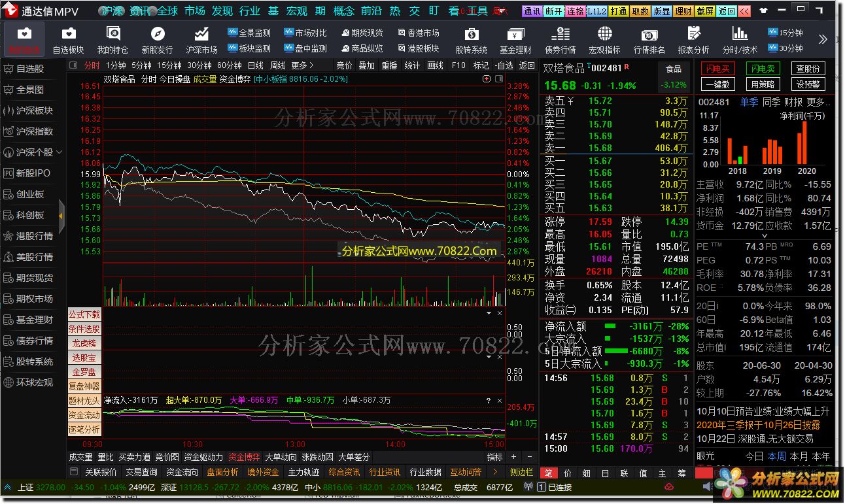Open 宏观指标 globe icon

tap(605, 39)
